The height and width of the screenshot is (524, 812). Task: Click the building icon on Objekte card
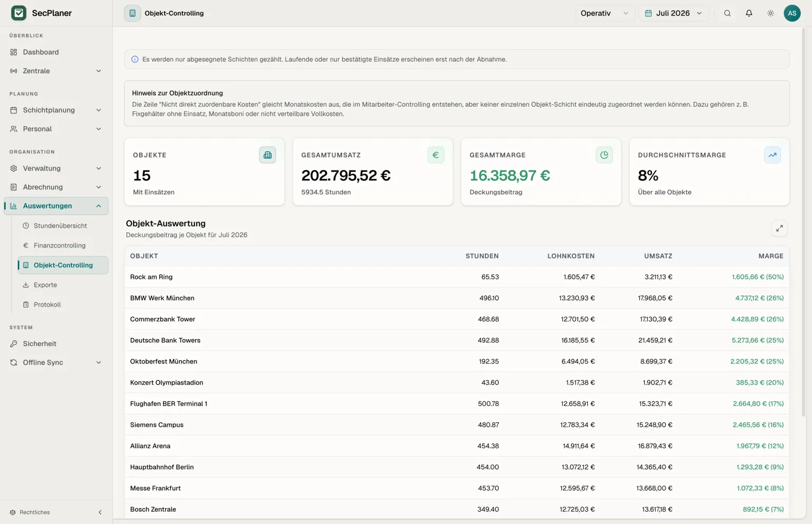coord(267,155)
